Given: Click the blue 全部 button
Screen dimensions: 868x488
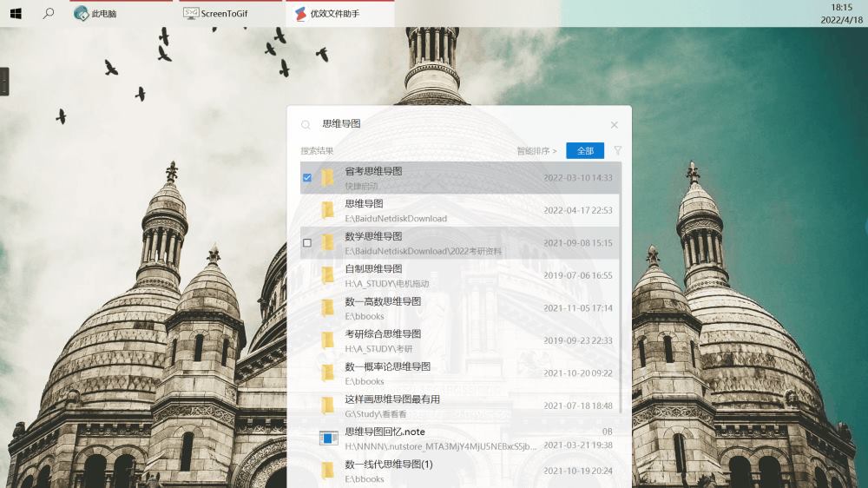Looking at the screenshot, I should point(585,151).
